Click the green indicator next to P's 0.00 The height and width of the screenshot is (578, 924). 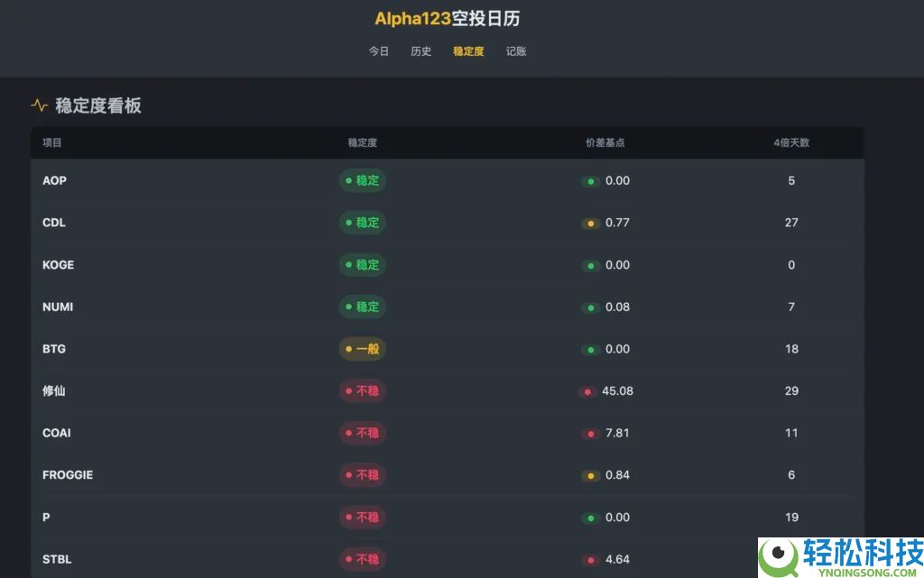pyautogui.click(x=590, y=518)
